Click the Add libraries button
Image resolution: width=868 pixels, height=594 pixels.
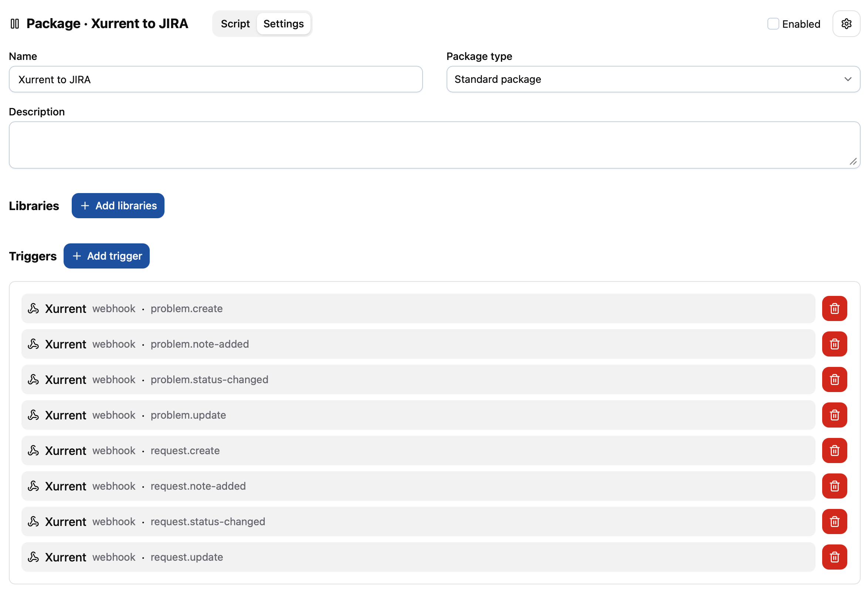pyautogui.click(x=118, y=206)
